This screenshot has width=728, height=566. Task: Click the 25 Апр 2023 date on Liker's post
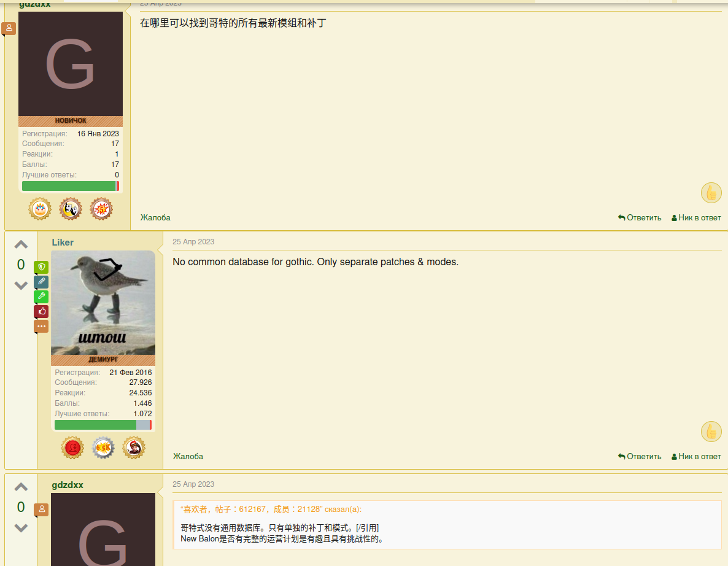click(x=193, y=241)
